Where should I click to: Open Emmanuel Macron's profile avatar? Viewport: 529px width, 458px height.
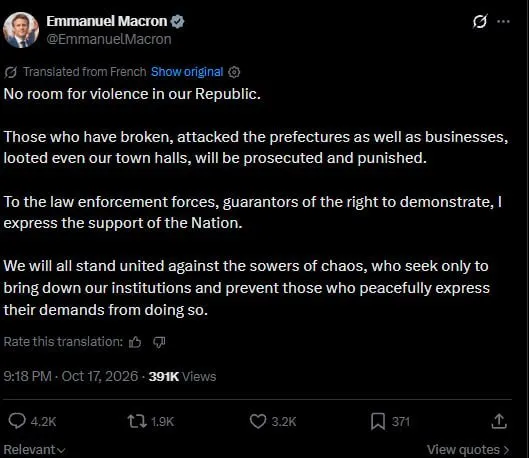21,30
